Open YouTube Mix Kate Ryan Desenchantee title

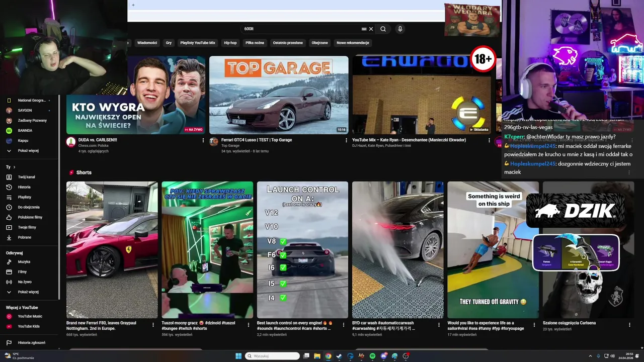[x=409, y=140]
